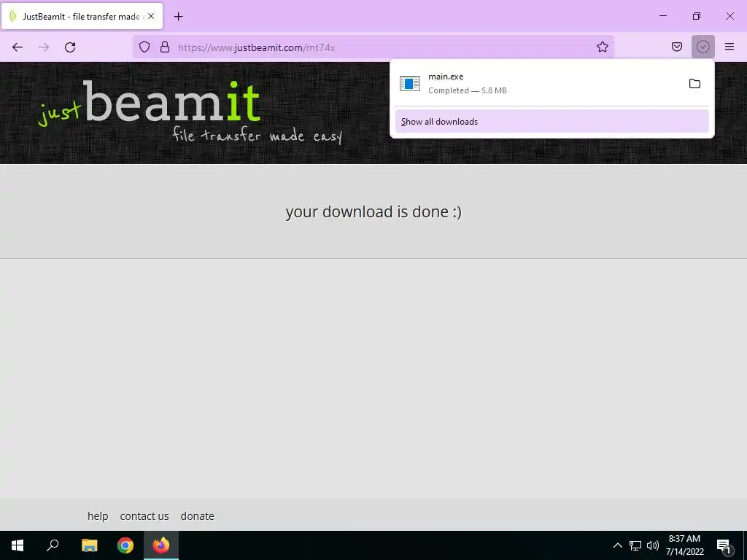
Task: Open Windows taskbar search
Action: tap(53, 545)
